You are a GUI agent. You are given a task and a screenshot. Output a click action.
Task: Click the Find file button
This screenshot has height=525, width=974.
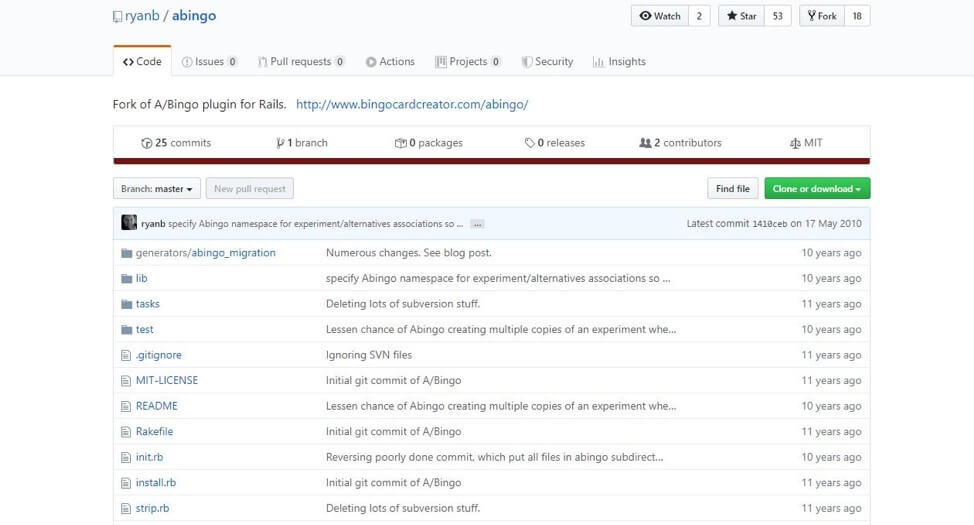tap(732, 188)
